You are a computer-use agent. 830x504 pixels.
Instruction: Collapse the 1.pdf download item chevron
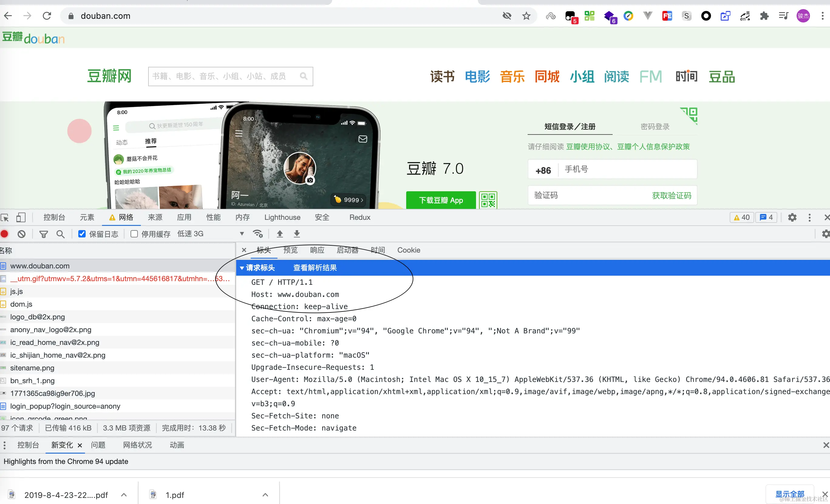point(265,495)
